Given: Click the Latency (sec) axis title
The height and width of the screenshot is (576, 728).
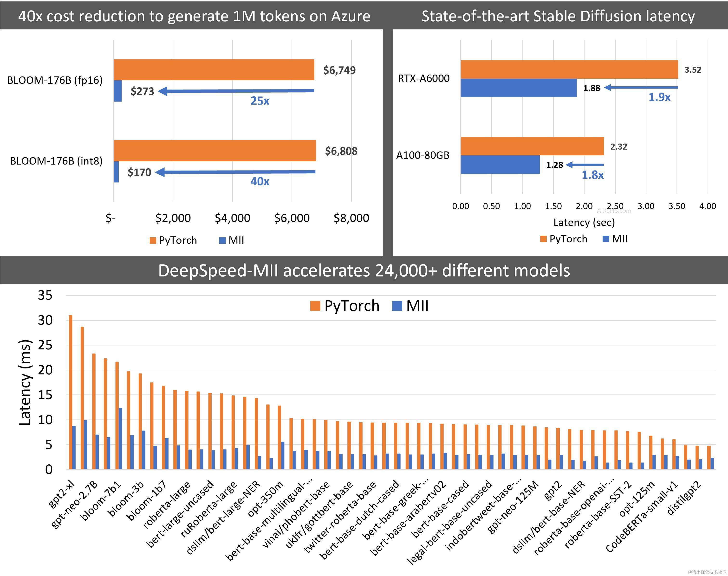Looking at the screenshot, I should coord(584,222).
